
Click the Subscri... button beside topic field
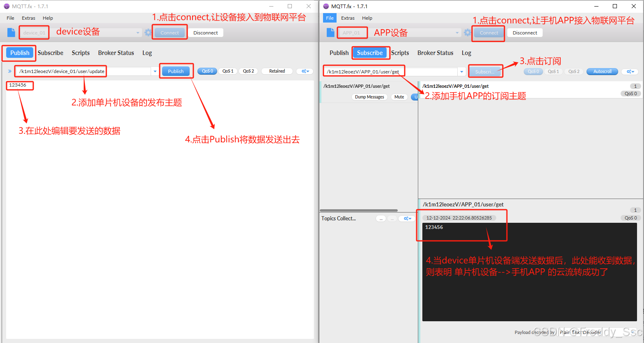click(485, 71)
